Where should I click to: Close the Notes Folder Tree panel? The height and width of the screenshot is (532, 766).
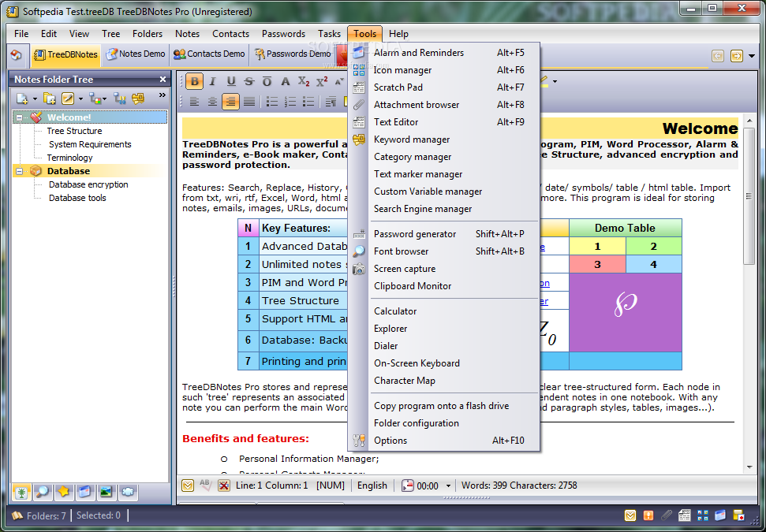coord(163,79)
